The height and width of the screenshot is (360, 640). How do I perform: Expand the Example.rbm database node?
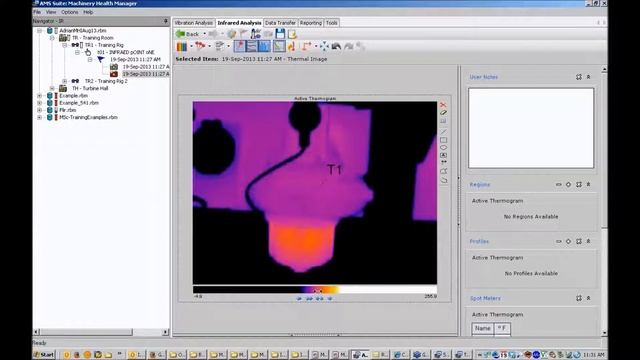pos(40,96)
